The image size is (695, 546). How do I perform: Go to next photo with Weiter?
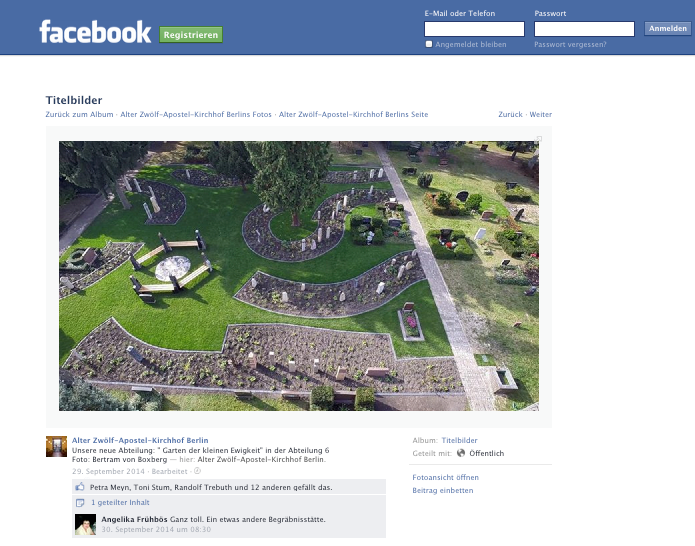(541, 114)
